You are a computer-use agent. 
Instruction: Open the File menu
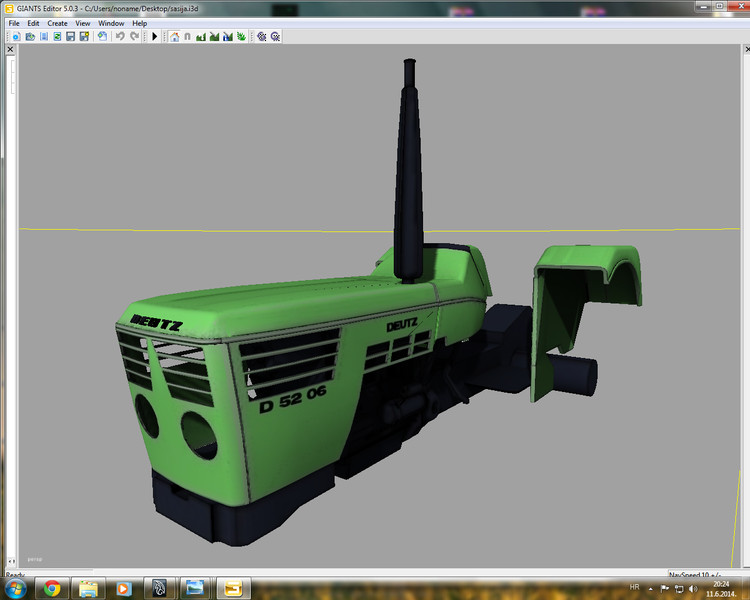point(14,23)
